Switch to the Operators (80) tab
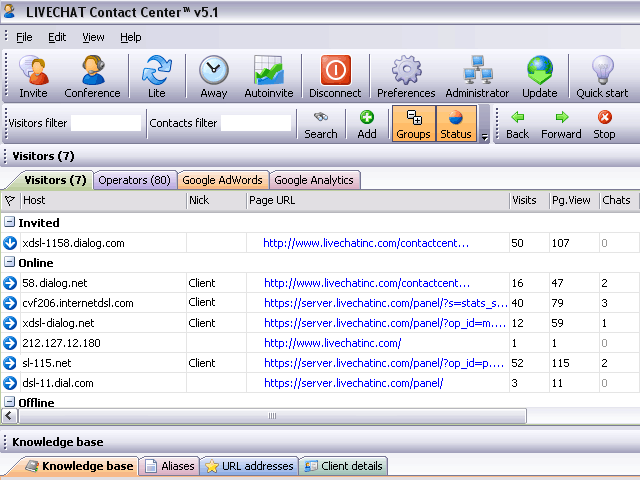This screenshot has height=480, width=640. point(135,180)
